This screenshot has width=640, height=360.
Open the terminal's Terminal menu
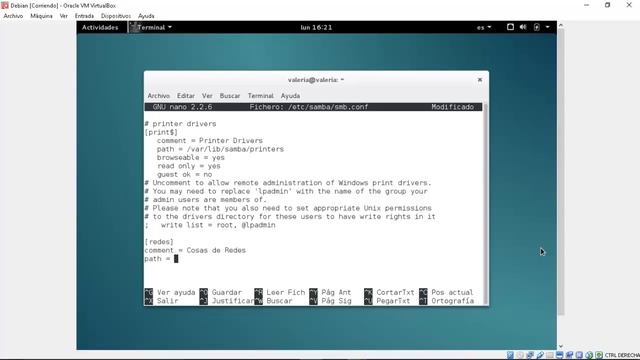coord(260,96)
